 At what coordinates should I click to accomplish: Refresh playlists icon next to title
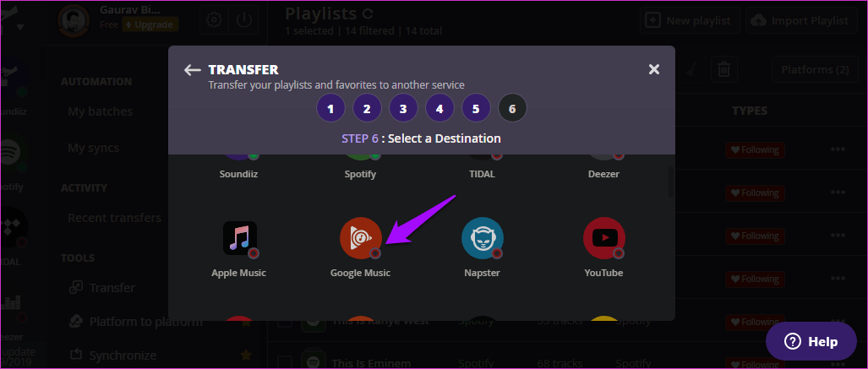367,13
